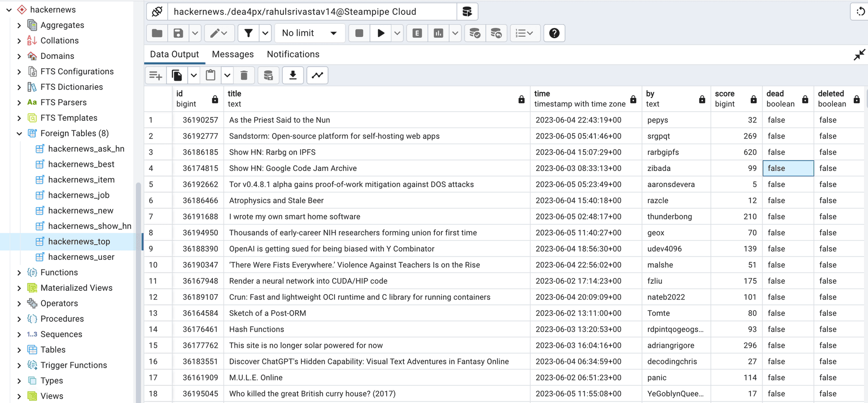Open the copy options dropdown arrow

pos(194,75)
